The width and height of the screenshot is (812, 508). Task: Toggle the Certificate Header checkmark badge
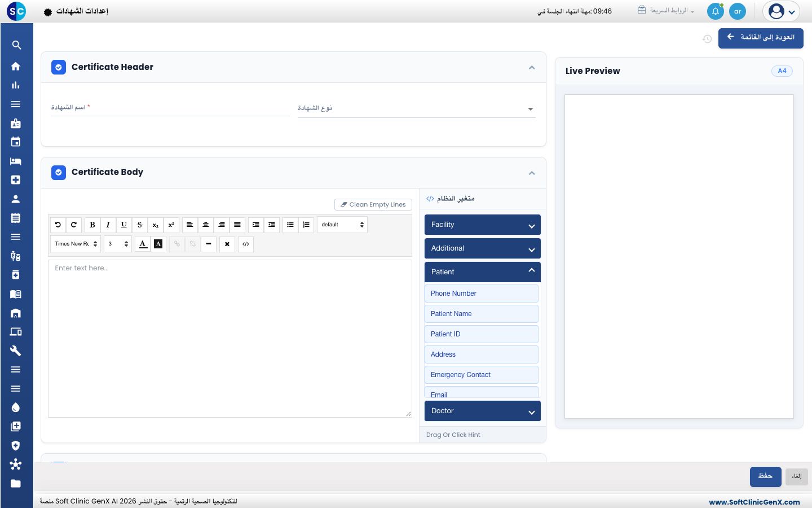coord(59,67)
